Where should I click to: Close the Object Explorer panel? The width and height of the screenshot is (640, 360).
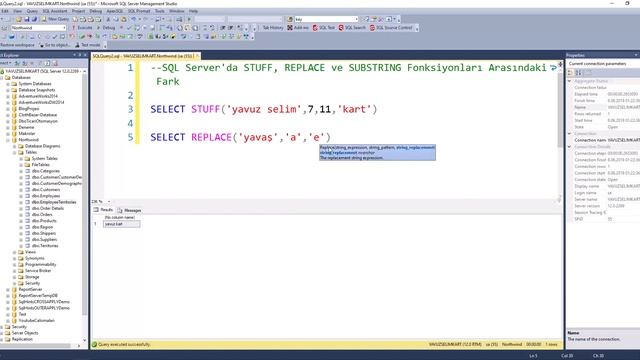click(85, 55)
